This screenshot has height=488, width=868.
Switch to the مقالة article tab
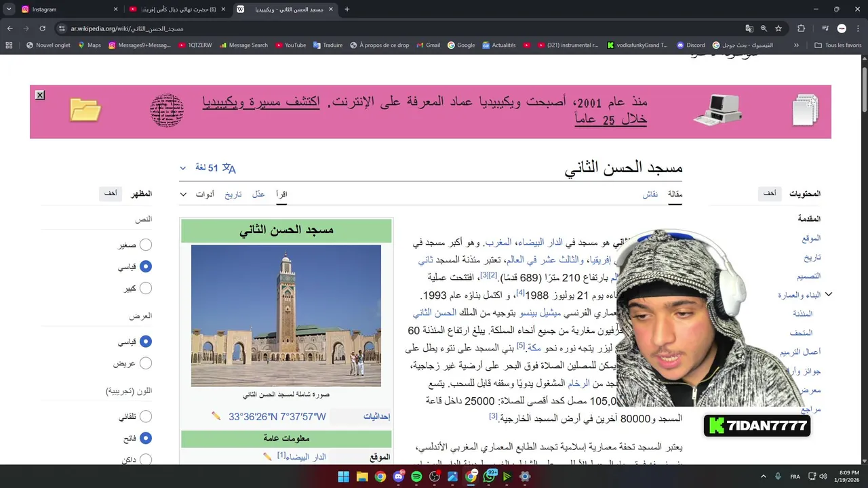coord(675,194)
